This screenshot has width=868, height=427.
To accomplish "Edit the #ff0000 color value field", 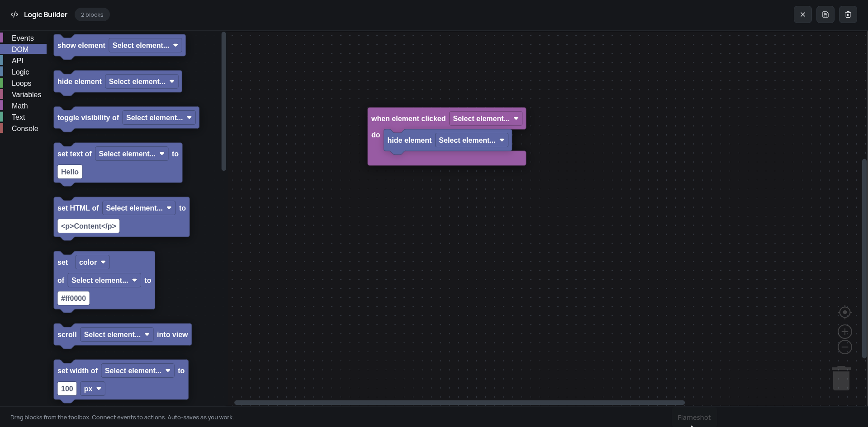I will pos(73,298).
